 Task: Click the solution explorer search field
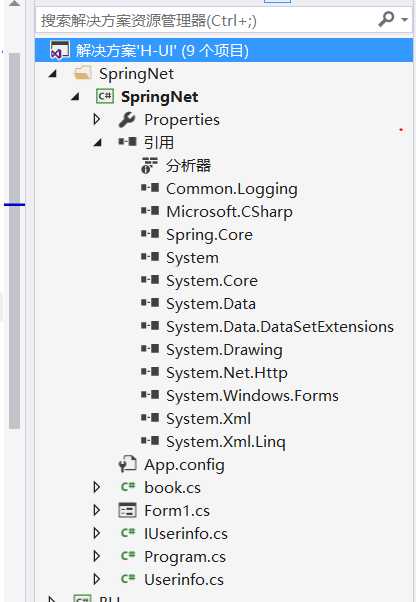click(207, 20)
